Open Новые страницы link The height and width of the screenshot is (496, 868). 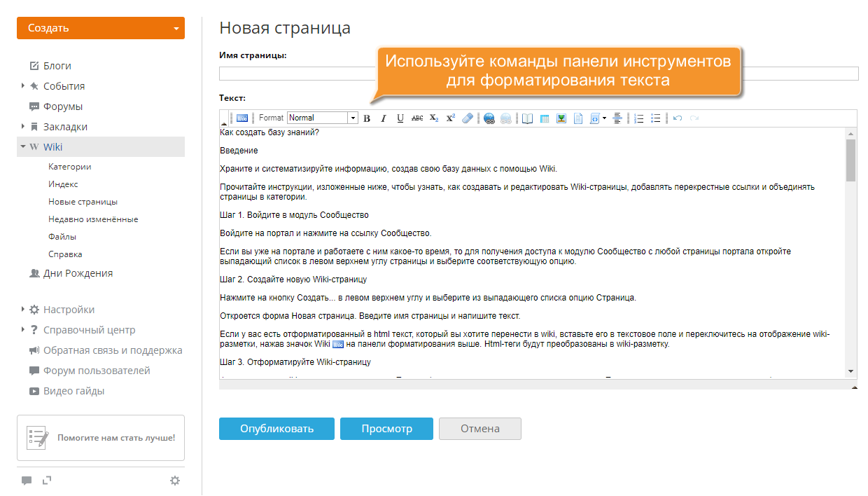83,202
